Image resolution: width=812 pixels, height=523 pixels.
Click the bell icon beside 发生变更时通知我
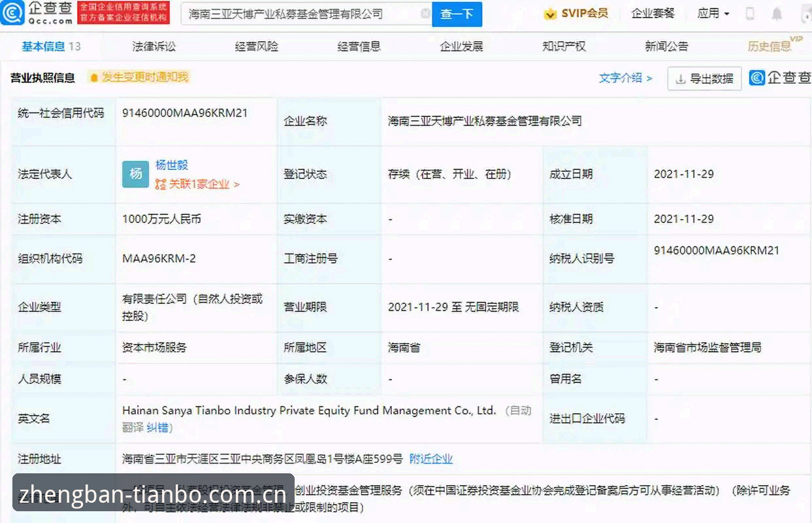94,77
